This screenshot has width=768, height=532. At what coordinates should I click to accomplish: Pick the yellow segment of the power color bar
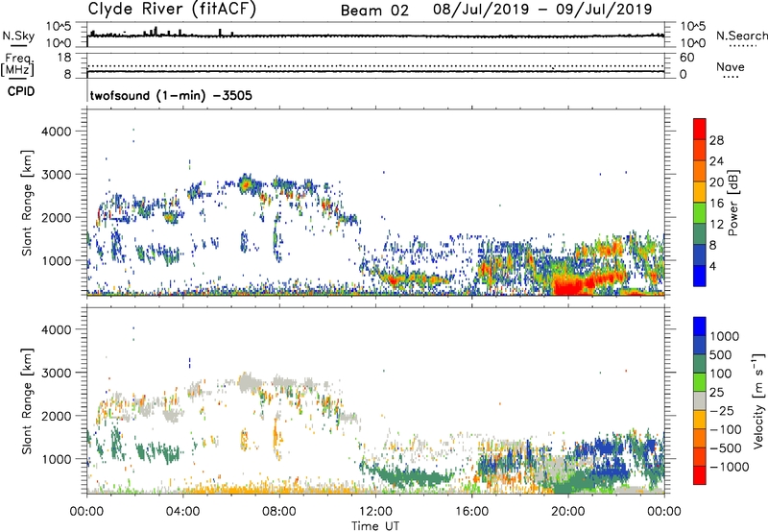pos(700,192)
